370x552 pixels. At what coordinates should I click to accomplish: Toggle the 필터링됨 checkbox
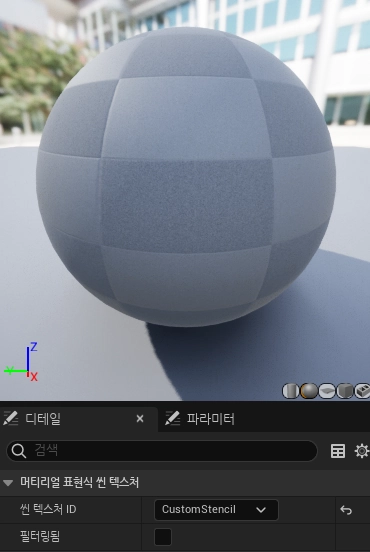pyautogui.click(x=163, y=537)
